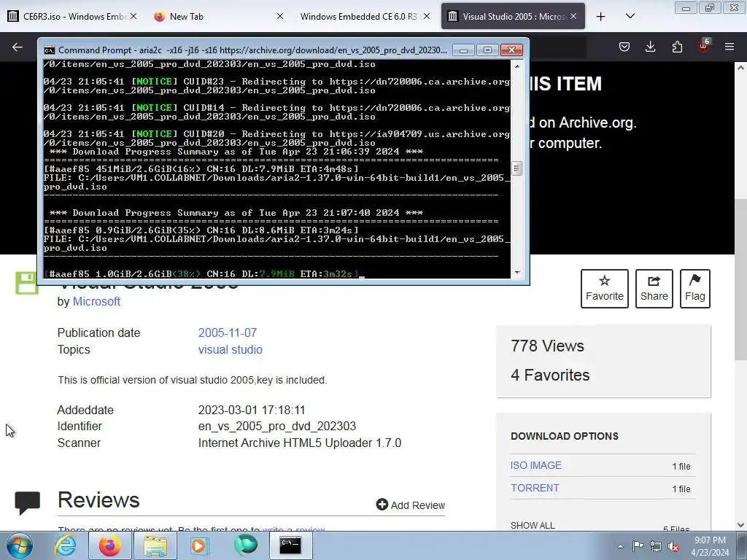Viewport: 747px width, 560px height.
Task: Click the Flag button
Action: pyautogui.click(x=695, y=289)
